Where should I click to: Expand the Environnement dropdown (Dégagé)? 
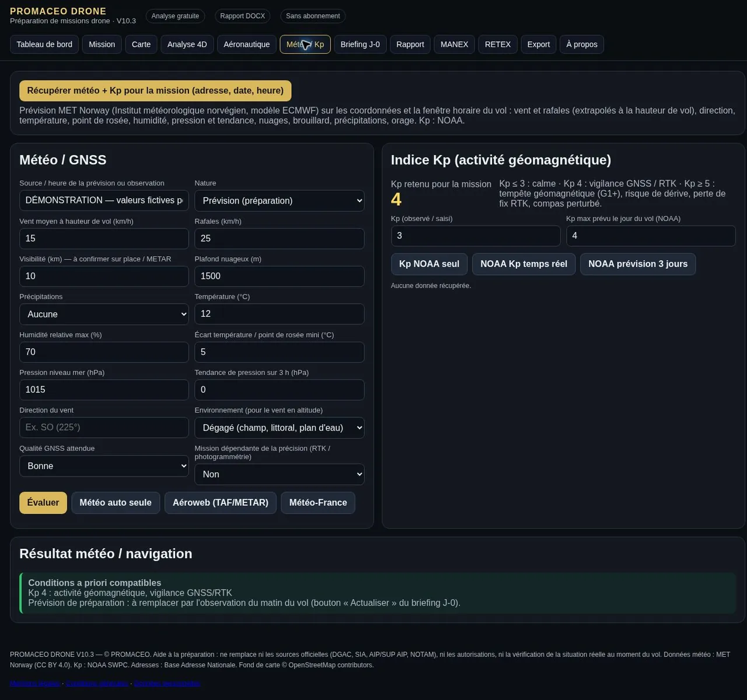(x=280, y=428)
